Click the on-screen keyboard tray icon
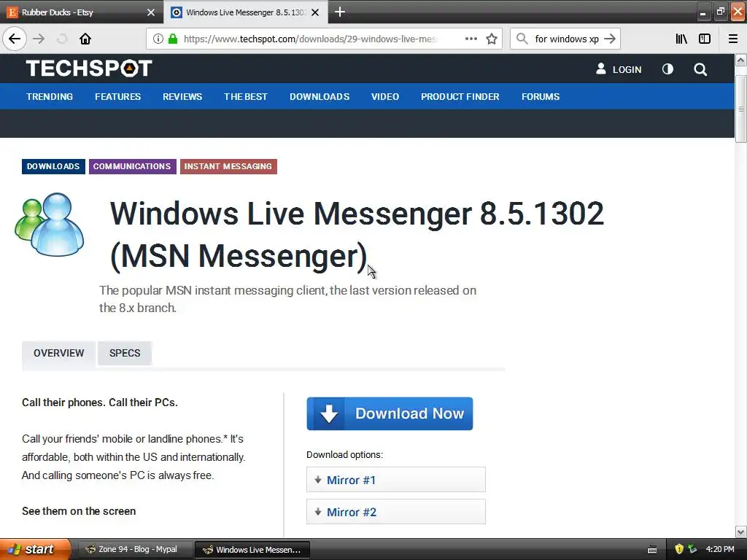 coord(652,550)
